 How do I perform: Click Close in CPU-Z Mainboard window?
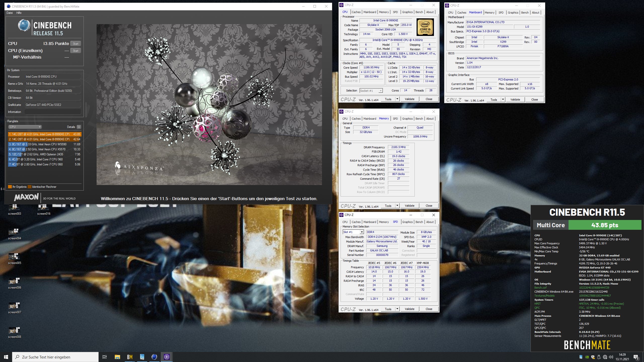point(535,100)
